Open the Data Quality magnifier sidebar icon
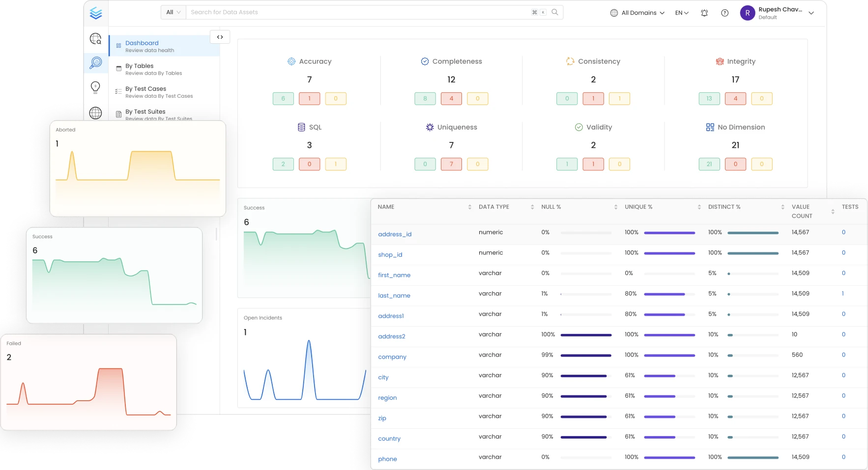The width and height of the screenshot is (868, 470). (x=96, y=62)
